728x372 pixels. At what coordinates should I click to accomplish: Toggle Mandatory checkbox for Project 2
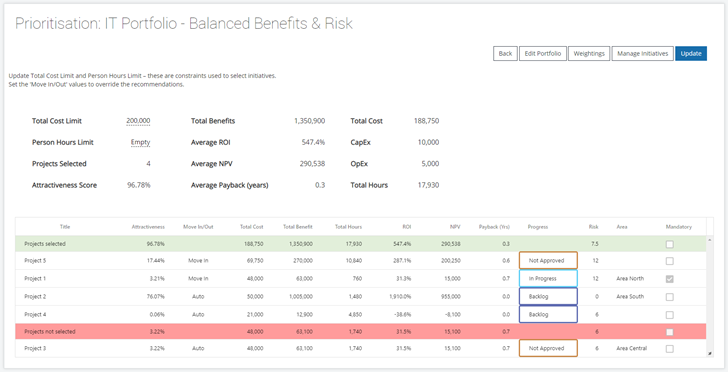tap(670, 297)
